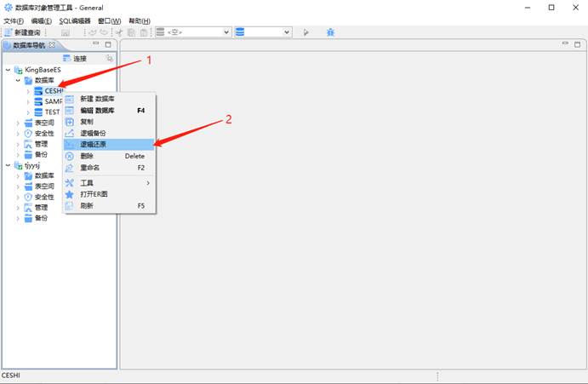Choose 逻辑备份 from context menu
The image size is (588, 384).
[109, 133]
